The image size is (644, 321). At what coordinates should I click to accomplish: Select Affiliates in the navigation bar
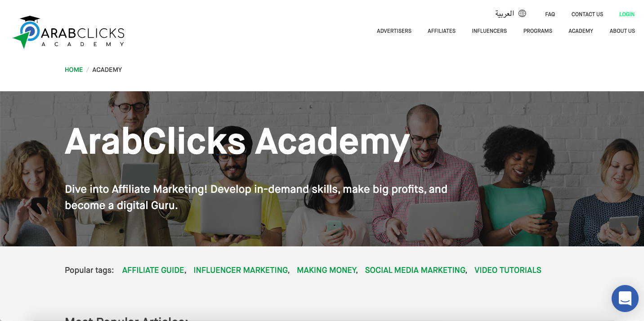[442, 31]
